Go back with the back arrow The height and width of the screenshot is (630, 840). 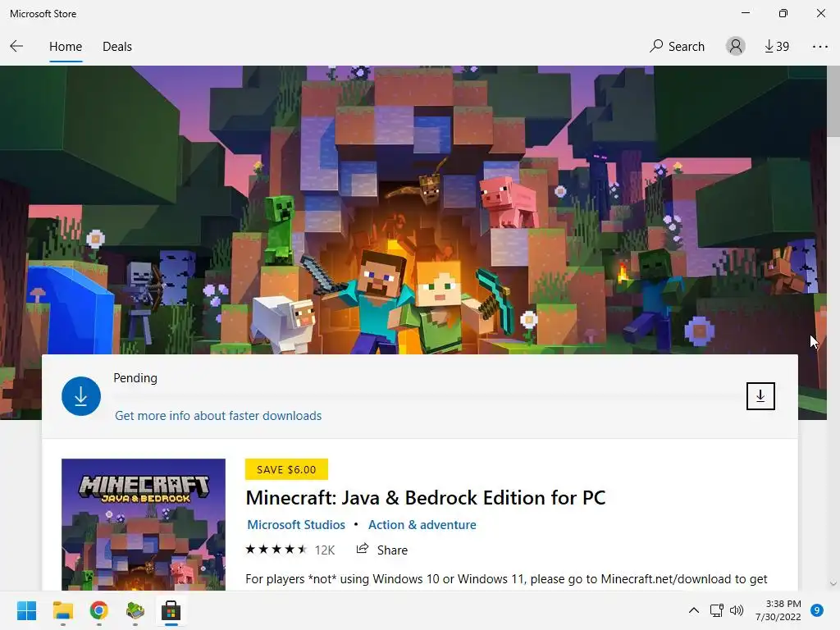pos(16,47)
